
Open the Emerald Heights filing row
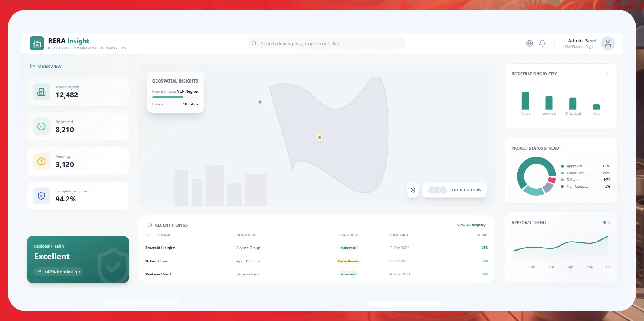160,248
